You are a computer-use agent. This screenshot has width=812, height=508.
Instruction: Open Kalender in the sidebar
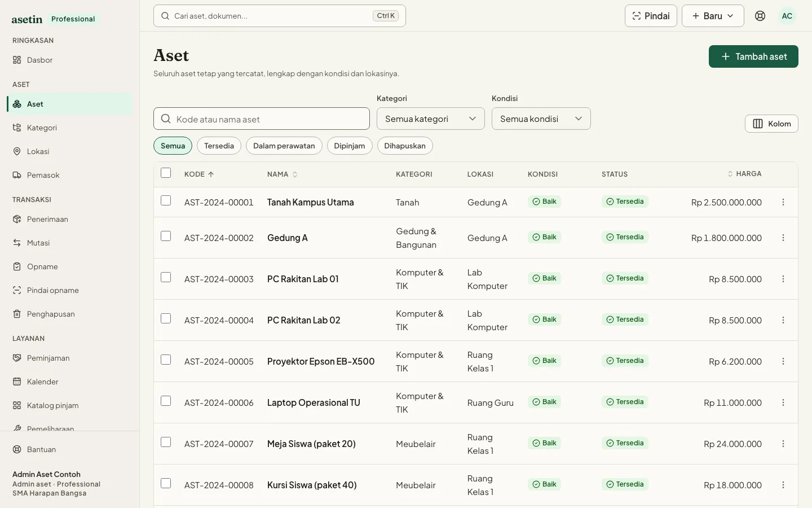tap(70, 382)
